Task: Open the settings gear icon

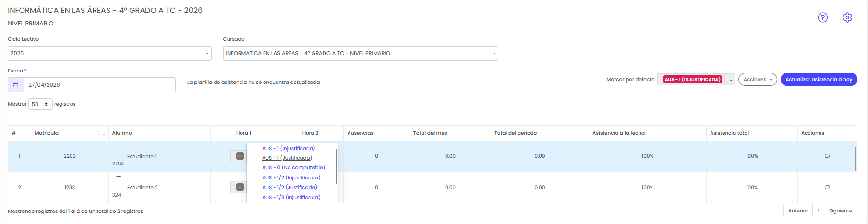Action: [847, 18]
